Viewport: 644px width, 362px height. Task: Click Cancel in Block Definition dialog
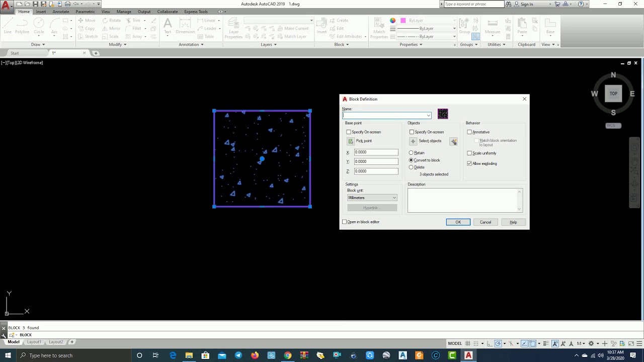pos(486,222)
